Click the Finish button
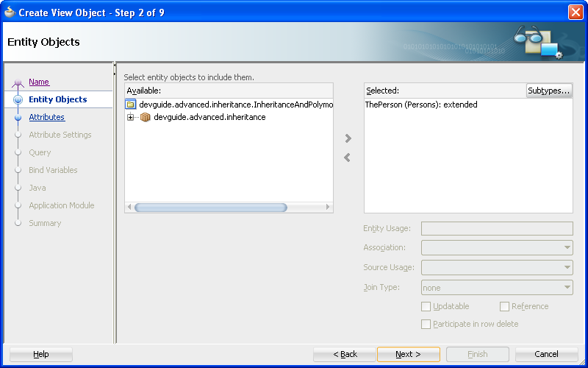This screenshot has width=588, height=368. pos(477,354)
